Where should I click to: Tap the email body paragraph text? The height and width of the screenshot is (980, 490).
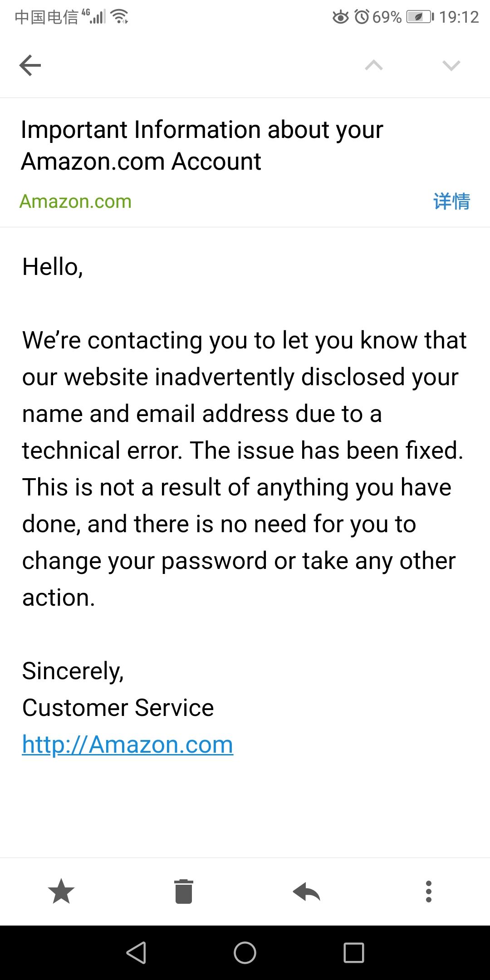[244, 468]
